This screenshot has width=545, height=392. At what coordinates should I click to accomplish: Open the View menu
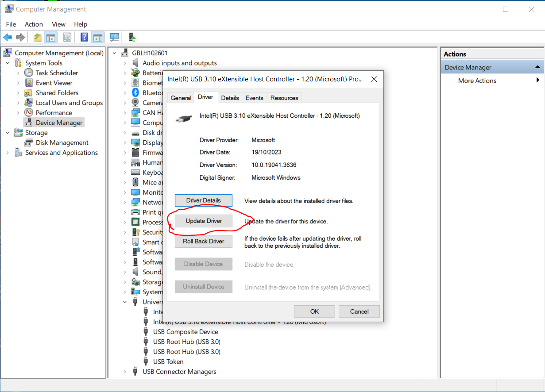pyautogui.click(x=58, y=24)
